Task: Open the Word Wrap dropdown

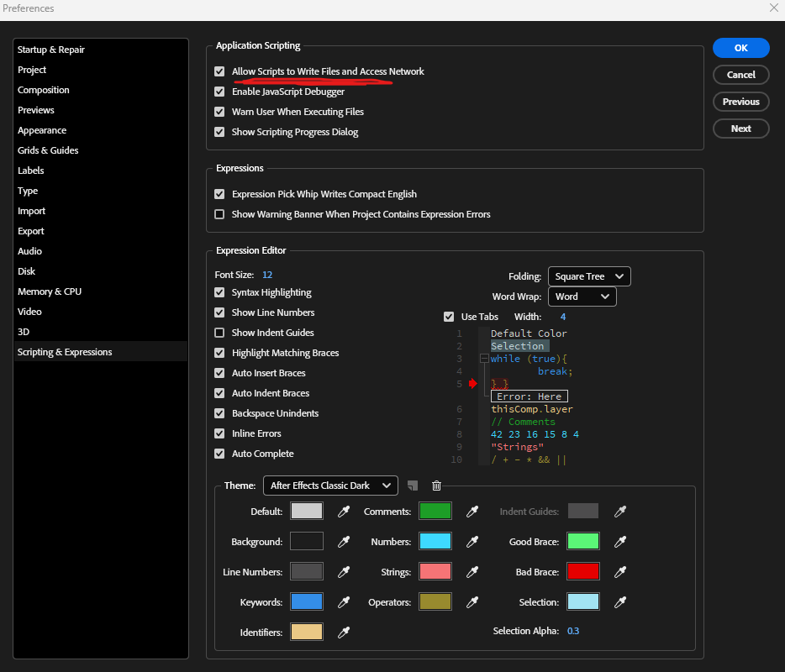Action: (582, 297)
